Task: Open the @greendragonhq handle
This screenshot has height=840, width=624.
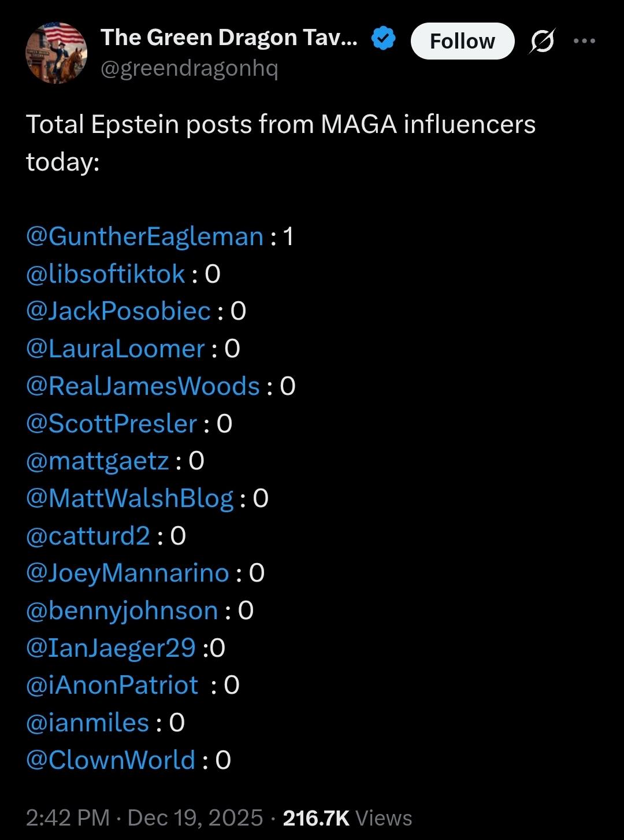Action: pos(190,69)
